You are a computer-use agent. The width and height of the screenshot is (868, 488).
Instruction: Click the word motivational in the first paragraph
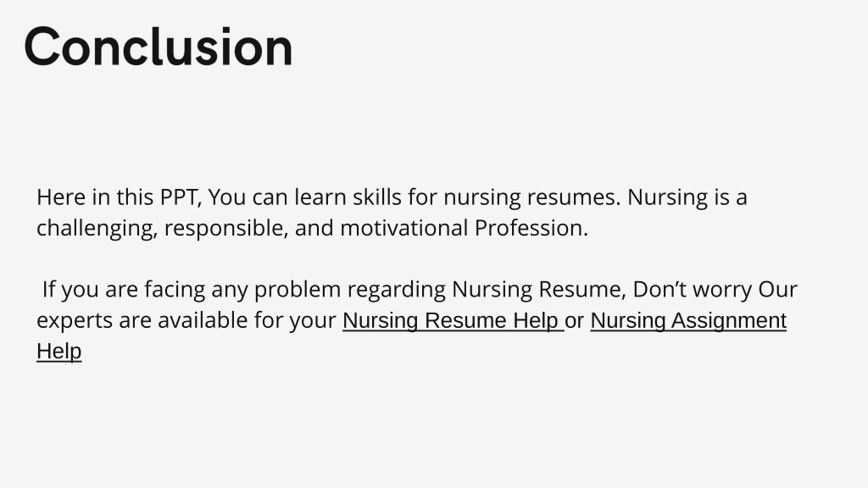point(404,228)
